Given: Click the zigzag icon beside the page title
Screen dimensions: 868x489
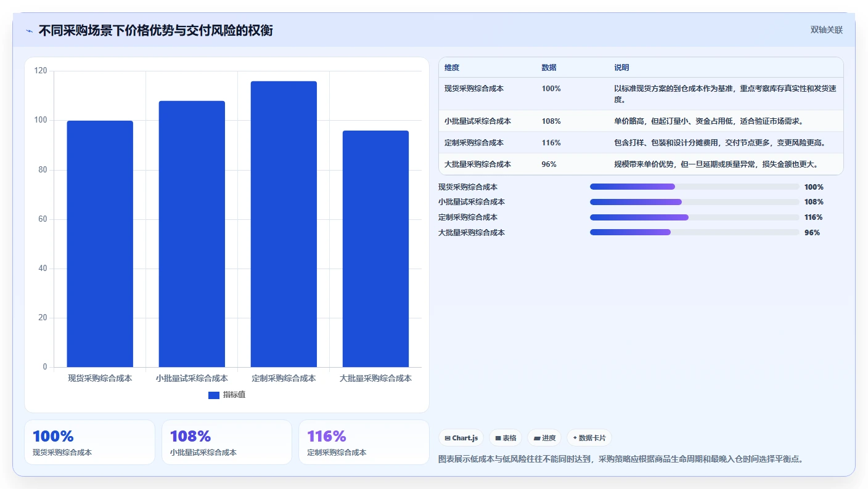Looking at the screenshot, I should pos(29,31).
